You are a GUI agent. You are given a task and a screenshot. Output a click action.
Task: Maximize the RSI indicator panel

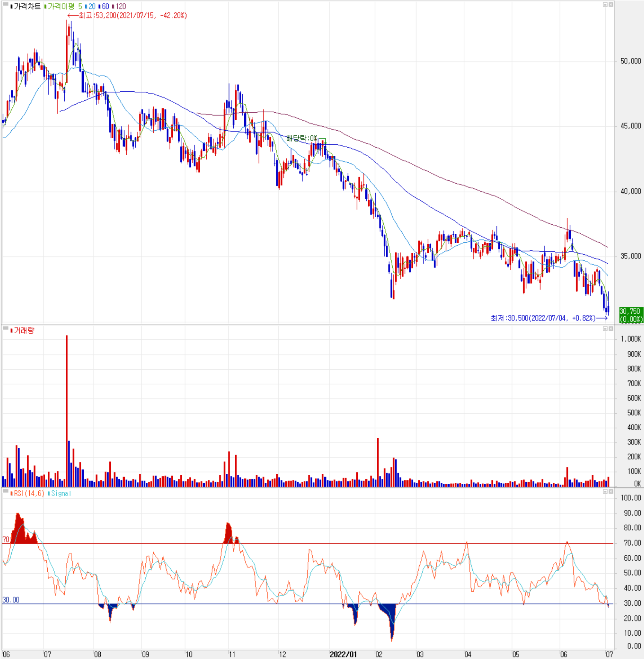(605, 491)
